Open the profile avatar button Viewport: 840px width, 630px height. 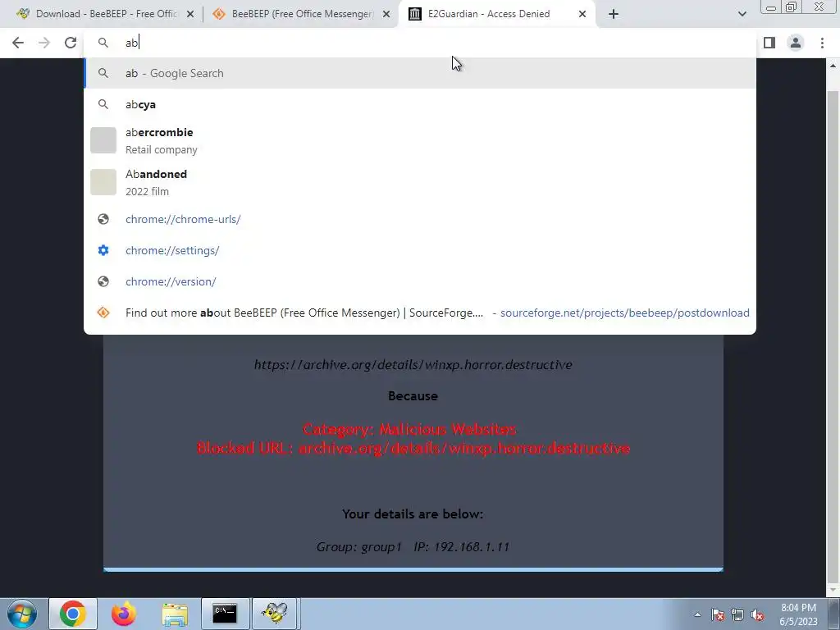coord(796,43)
